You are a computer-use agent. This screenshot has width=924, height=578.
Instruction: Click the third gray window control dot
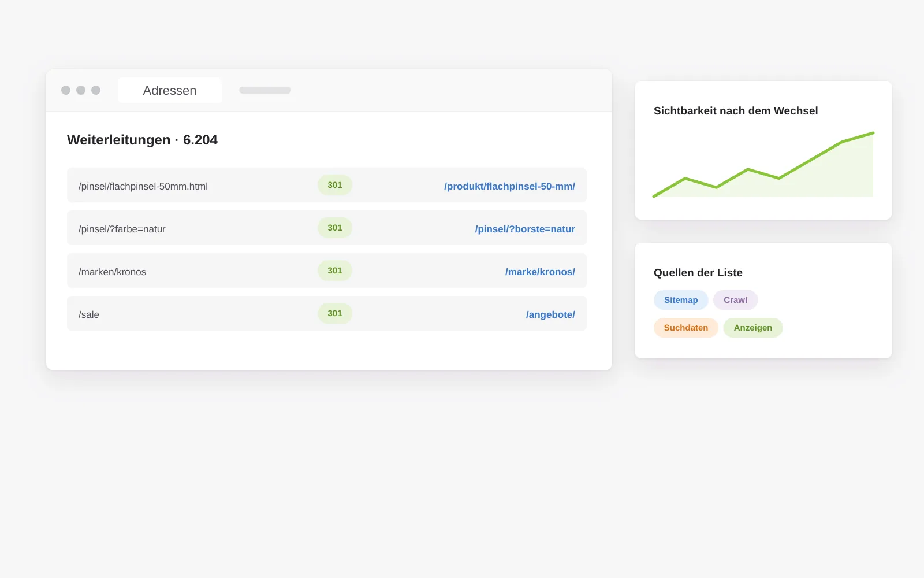(96, 90)
